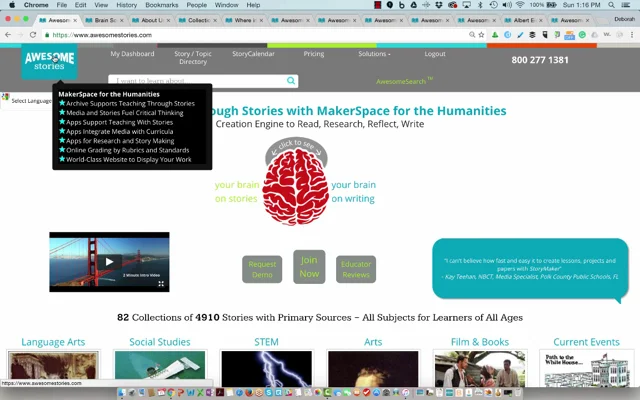Click the Kay Teehan testimonial bubble
The image size is (640, 400).
pos(530,268)
